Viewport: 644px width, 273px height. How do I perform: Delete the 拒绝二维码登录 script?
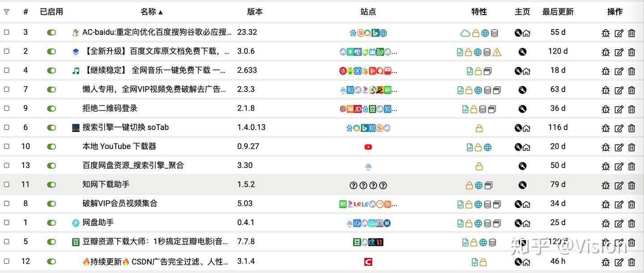pyautogui.click(x=631, y=109)
